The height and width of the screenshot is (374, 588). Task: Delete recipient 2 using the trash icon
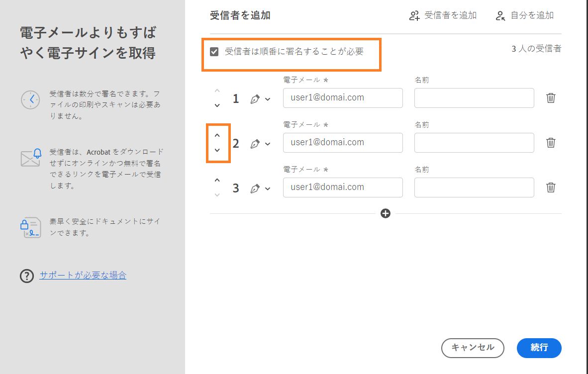tap(550, 143)
